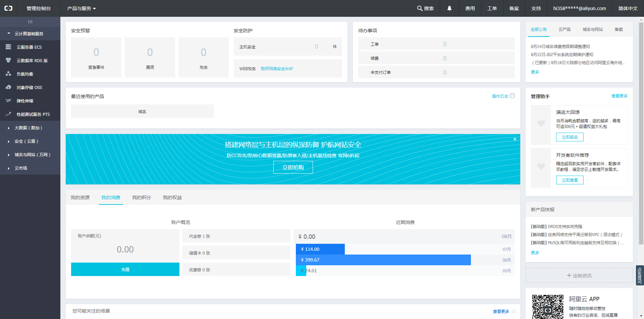Expand the 安全（云盾） section
Image resolution: width=644 pixels, height=319 pixels.
click(30, 141)
